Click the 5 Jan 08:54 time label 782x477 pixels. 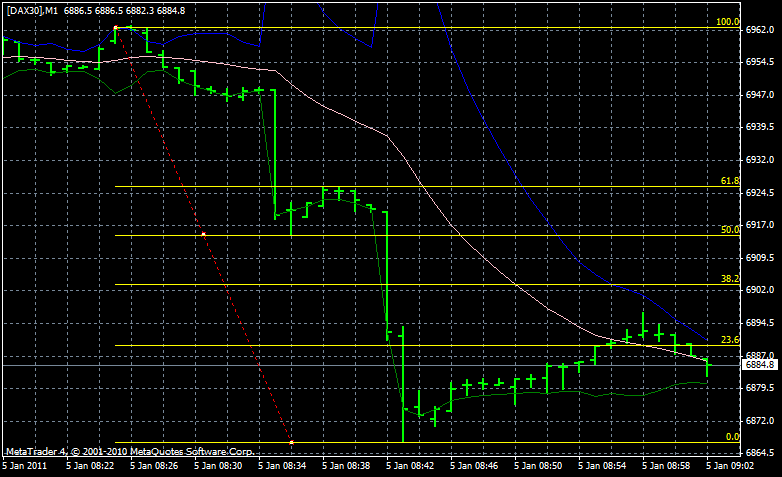click(x=602, y=466)
